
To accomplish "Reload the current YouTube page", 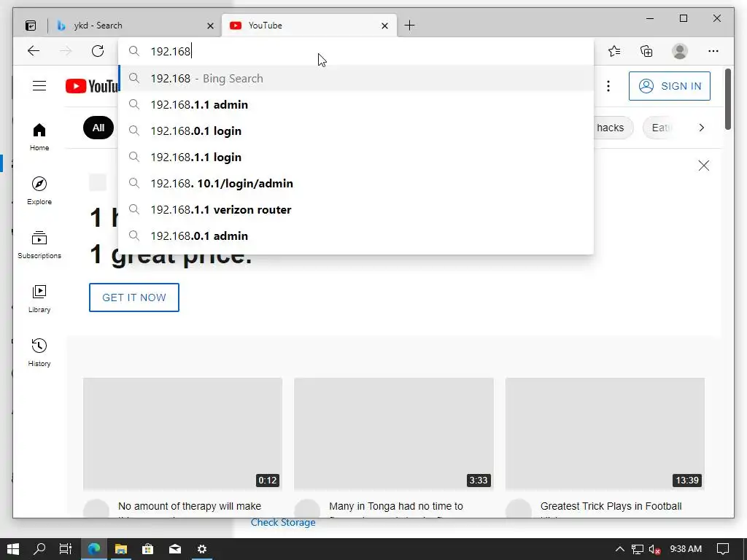I will click(98, 51).
